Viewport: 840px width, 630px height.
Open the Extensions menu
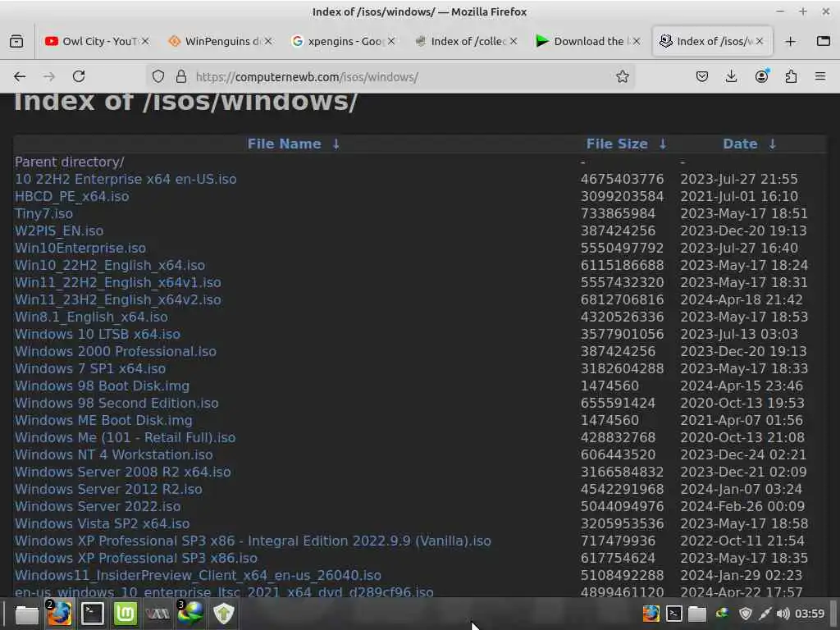(x=791, y=76)
